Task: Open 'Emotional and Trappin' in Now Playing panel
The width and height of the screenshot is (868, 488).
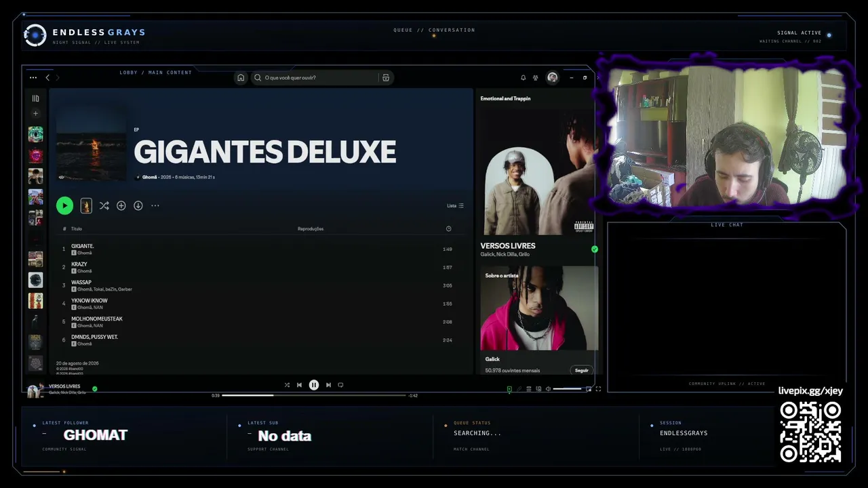Action: click(x=505, y=98)
